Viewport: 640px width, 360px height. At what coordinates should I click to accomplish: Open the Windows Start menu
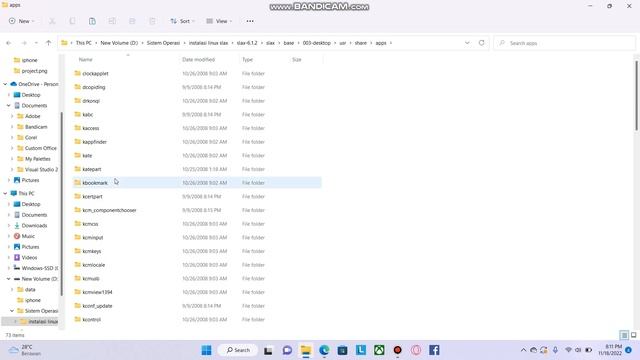(207, 350)
